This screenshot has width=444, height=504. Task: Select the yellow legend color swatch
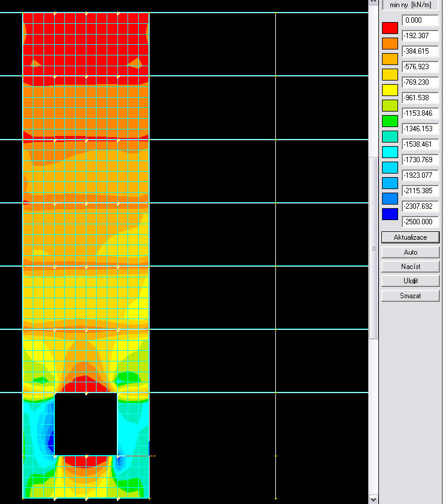(x=390, y=90)
